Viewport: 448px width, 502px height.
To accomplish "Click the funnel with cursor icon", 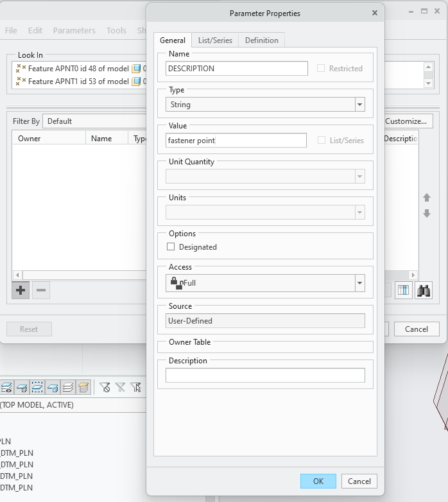I will [135, 387].
